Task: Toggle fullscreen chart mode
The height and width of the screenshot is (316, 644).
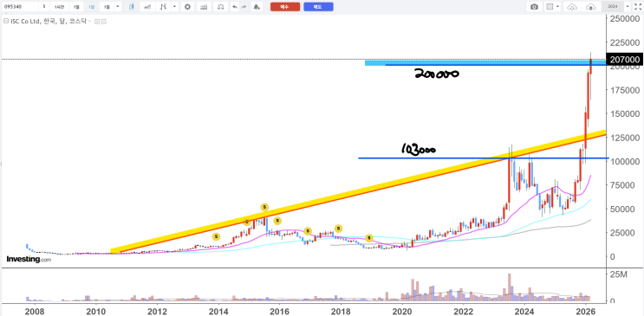Action: 638,7
